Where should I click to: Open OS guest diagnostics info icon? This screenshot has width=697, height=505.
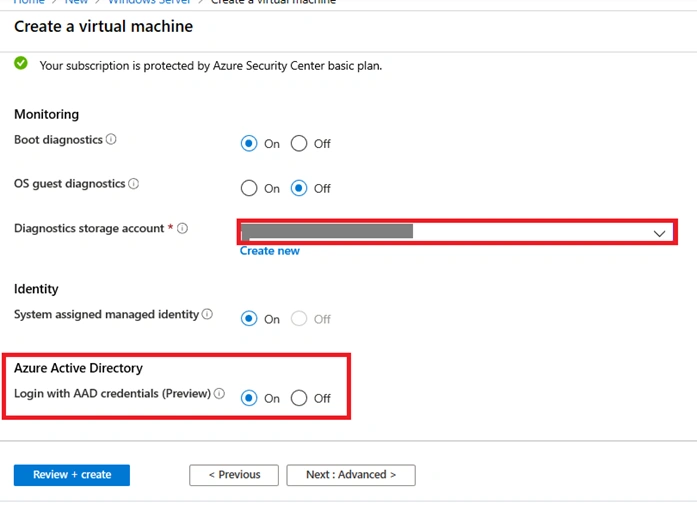point(133,183)
